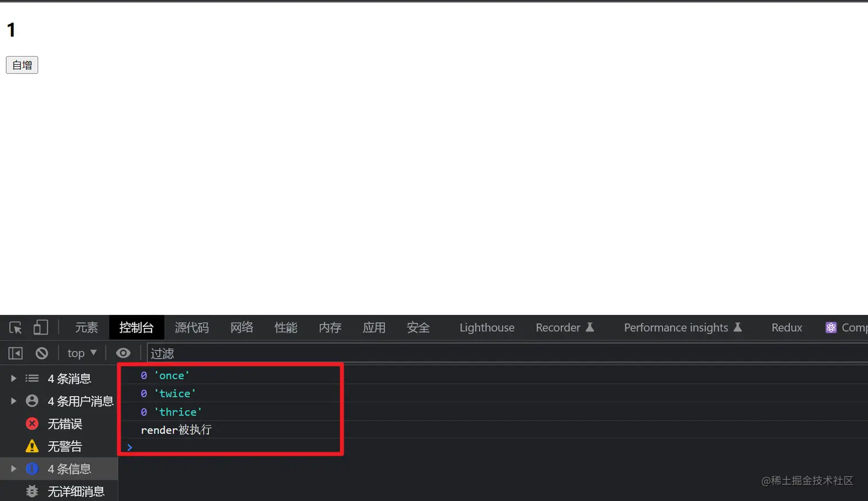This screenshot has width=868, height=501.
Task: Open the Redux tab
Action: pos(786,327)
